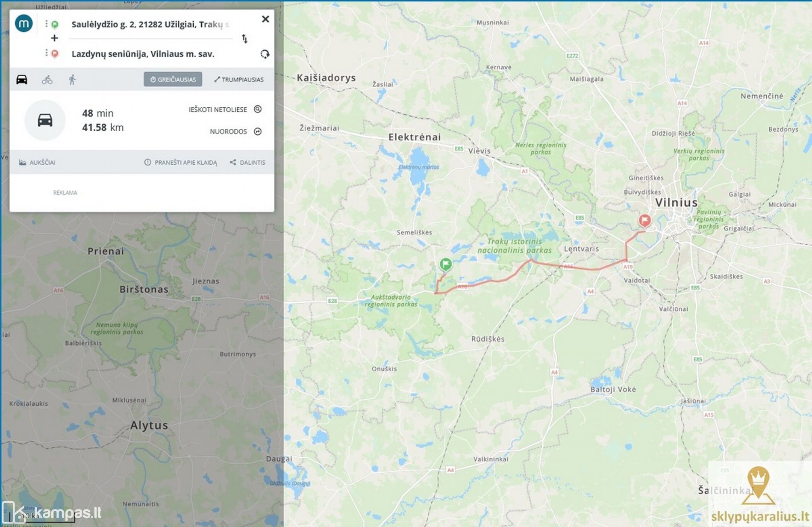
Task: Select the TRUMPIAUSIAS shortest route option
Action: pyautogui.click(x=239, y=80)
